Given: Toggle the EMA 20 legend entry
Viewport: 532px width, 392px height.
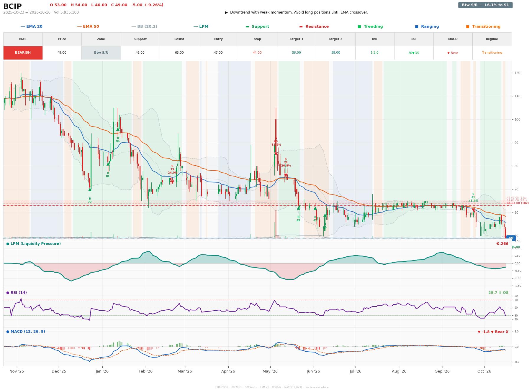Looking at the screenshot, I should point(32,27).
